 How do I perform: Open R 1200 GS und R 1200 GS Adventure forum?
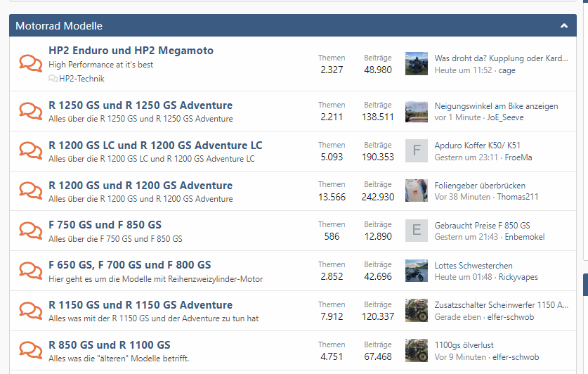[x=141, y=186]
